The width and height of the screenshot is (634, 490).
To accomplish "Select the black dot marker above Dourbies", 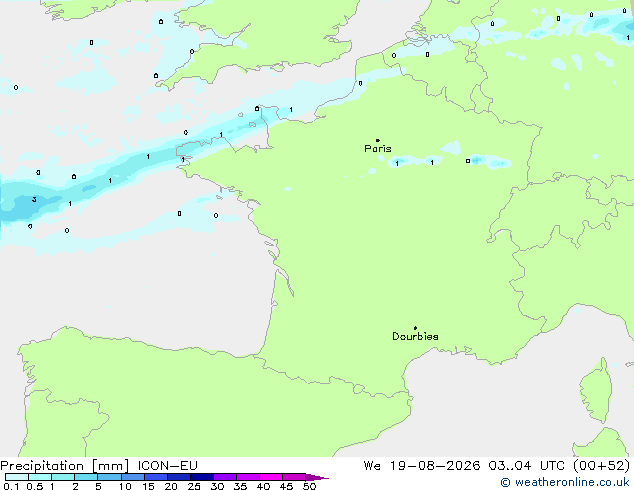I will (415, 328).
